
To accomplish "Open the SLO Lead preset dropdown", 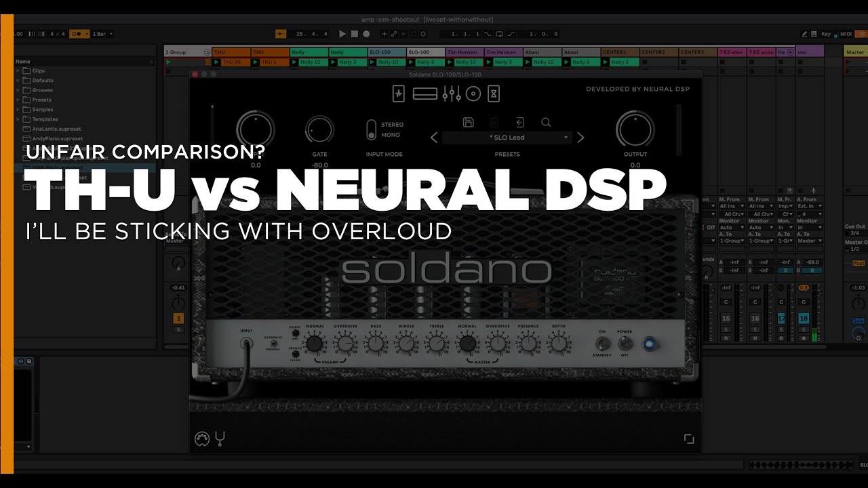I will pos(507,138).
